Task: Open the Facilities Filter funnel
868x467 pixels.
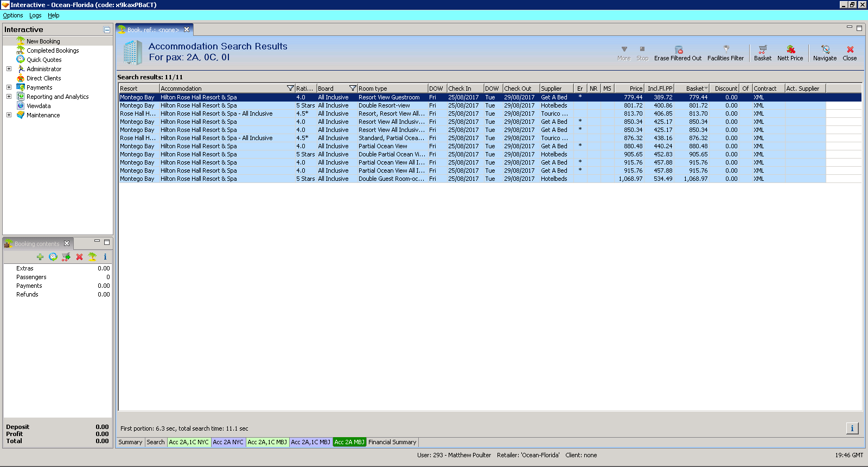Action: tap(725, 49)
